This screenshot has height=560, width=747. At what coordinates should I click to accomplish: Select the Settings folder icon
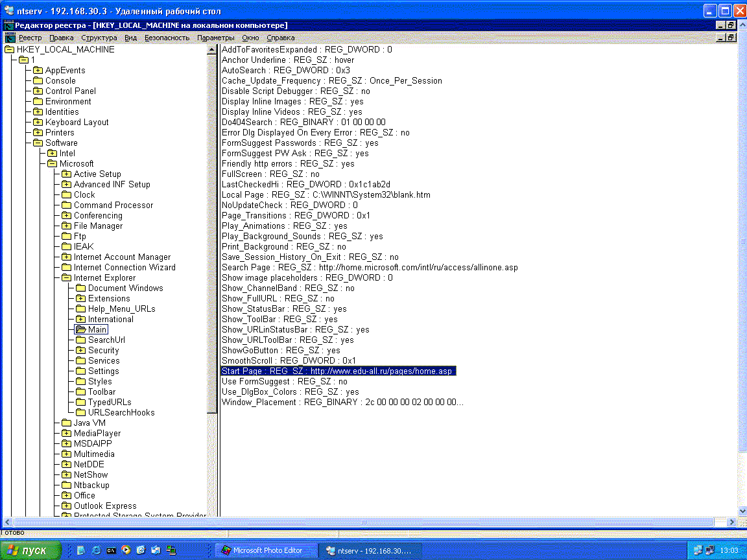point(80,371)
